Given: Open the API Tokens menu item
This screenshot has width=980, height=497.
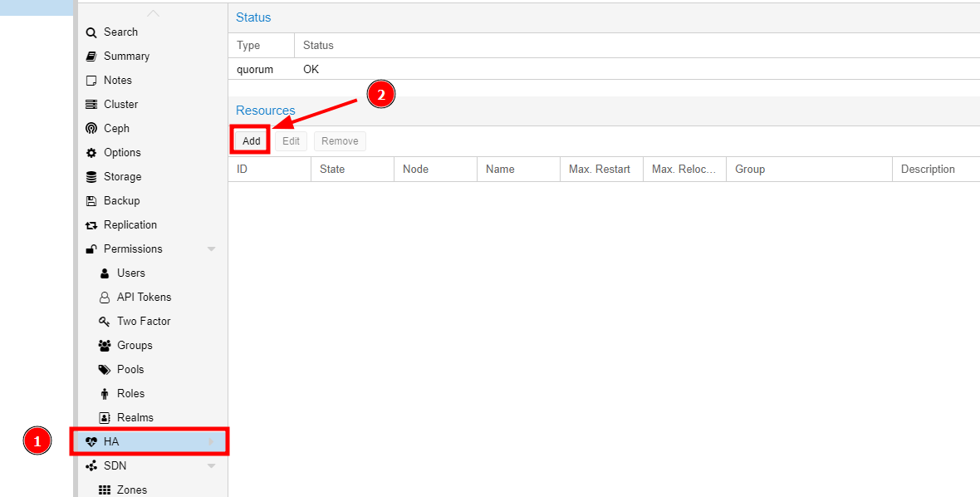Looking at the screenshot, I should coord(143,298).
